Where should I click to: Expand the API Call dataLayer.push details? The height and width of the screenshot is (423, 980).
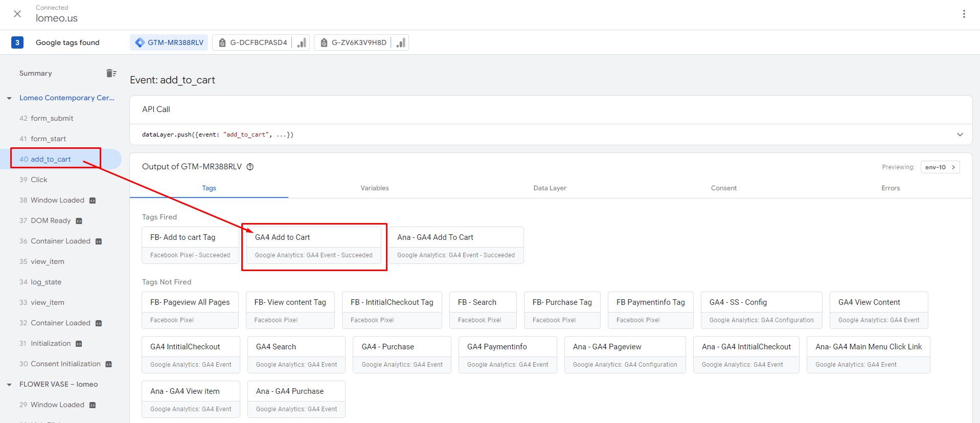(960, 135)
